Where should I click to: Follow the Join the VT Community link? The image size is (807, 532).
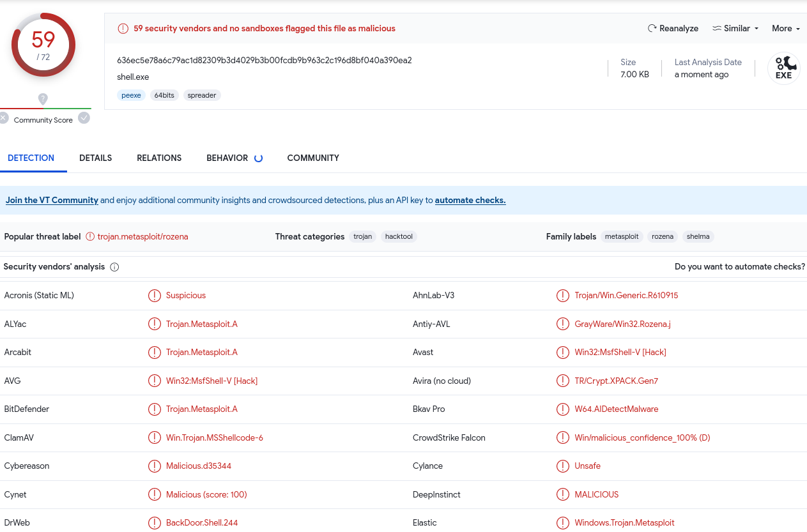point(52,200)
